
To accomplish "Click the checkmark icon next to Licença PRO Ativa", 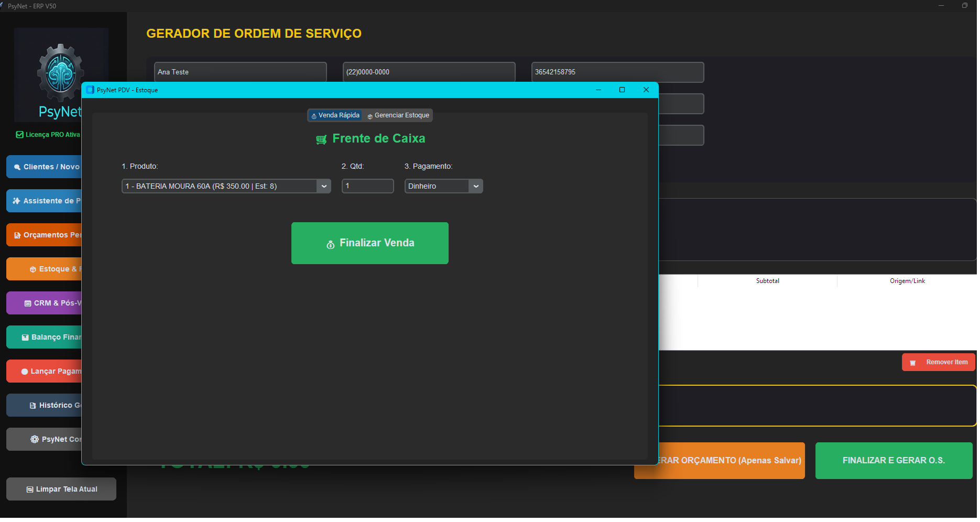I will 20,134.
